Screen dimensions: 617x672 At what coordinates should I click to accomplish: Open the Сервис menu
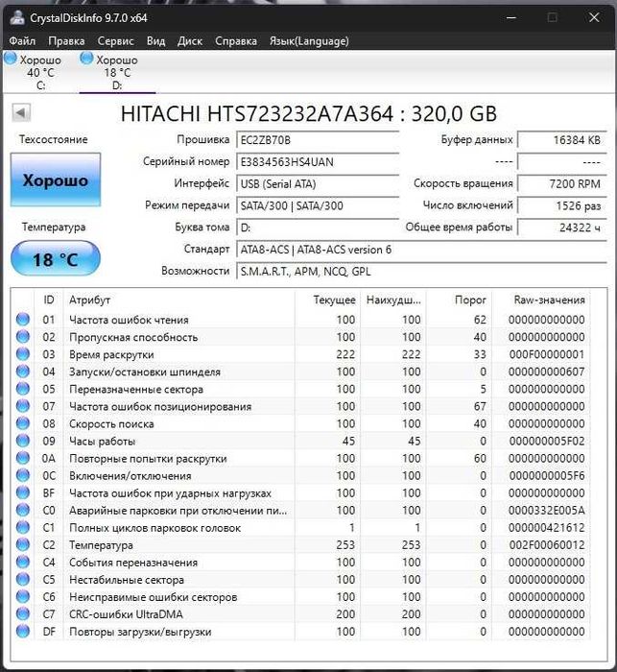(116, 41)
